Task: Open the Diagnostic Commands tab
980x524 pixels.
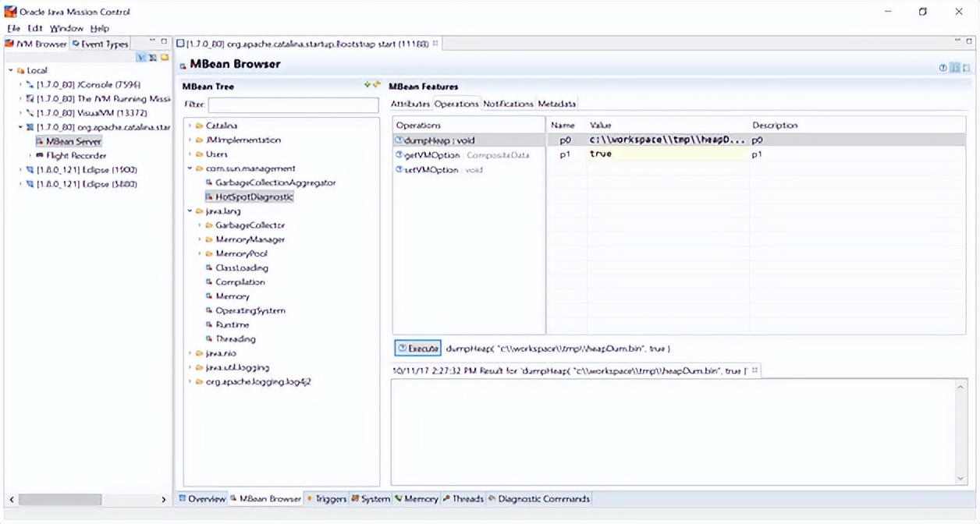Action: coord(538,498)
